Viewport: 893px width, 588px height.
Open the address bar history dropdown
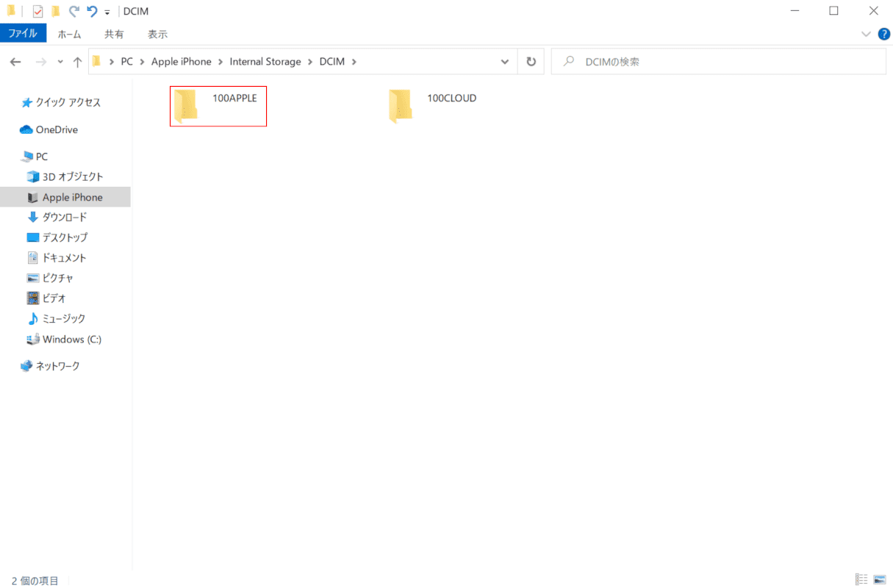pos(504,62)
